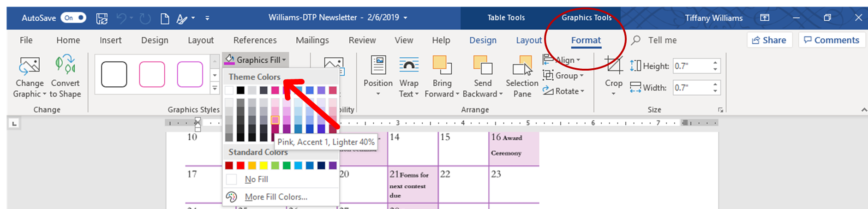The width and height of the screenshot is (868, 209).
Task: Switch to the Format tab
Action: (x=586, y=40)
